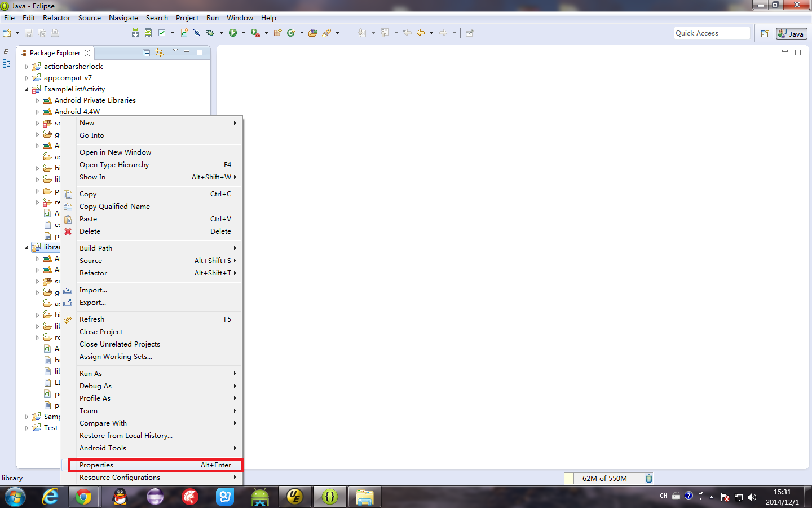Open the New wizard dropdown arrow
Viewport: 812px width, 508px height.
coord(17,33)
